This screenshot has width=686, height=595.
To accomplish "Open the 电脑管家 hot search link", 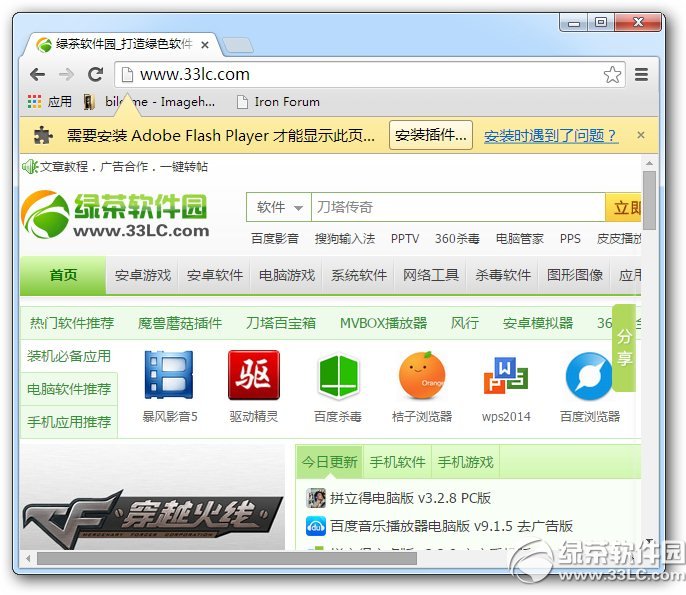I will [x=519, y=239].
